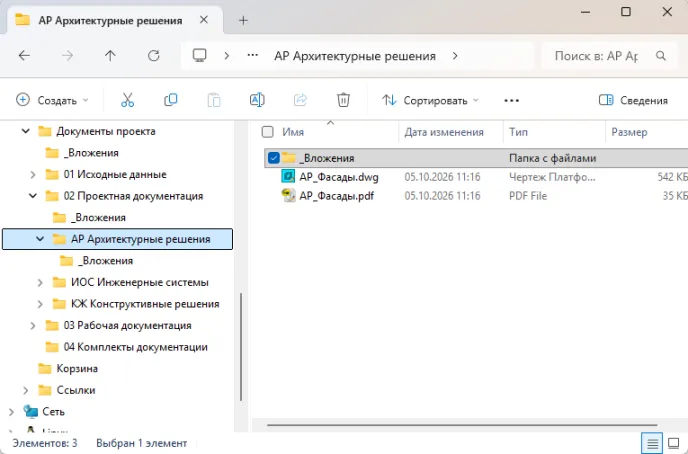Select the Ссылки folder in tree
This screenshot has width=688, height=454.
pyautogui.click(x=76, y=390)
